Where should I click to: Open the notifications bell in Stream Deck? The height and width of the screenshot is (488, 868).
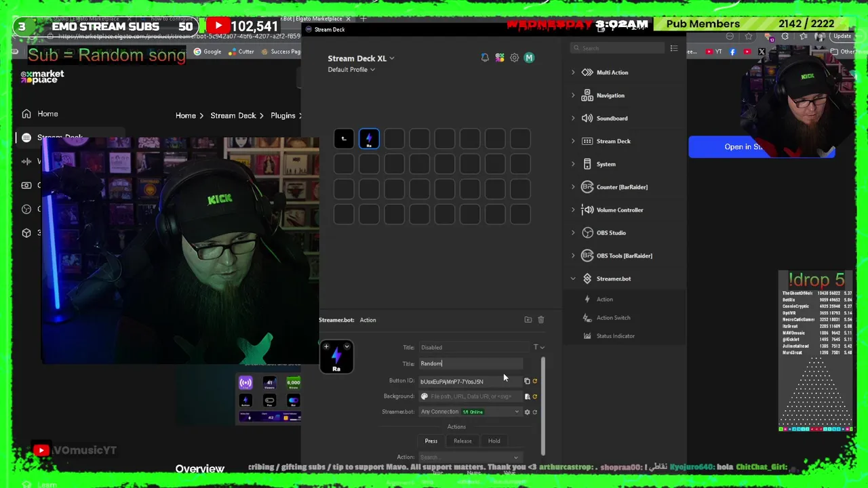485,58
